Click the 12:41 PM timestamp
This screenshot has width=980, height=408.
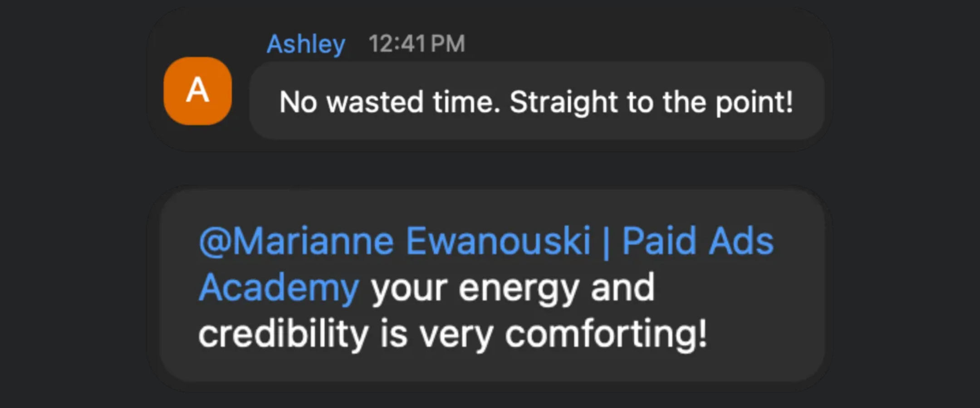coord(416,44)
